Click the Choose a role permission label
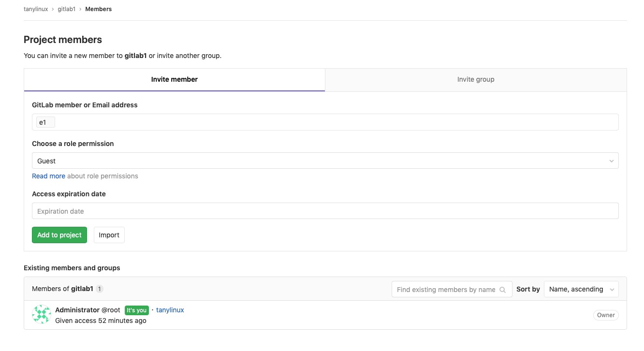This screenshot has width=644, height=351. [x=73, y=144]
